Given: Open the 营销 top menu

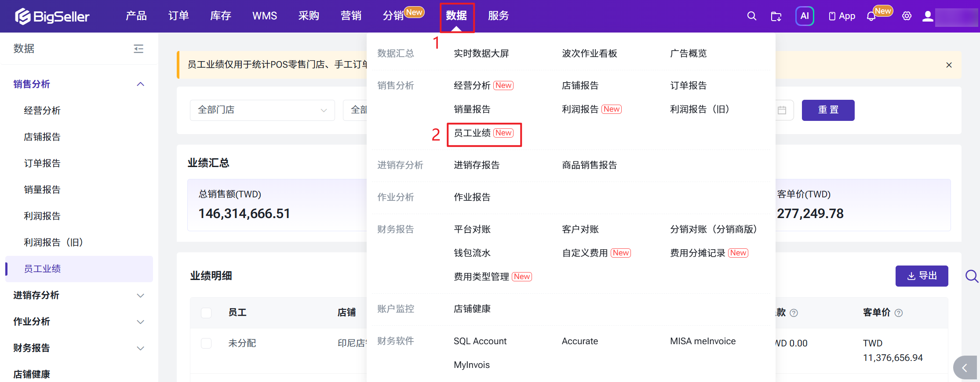Looking at the screenshot, I should 351,16.
